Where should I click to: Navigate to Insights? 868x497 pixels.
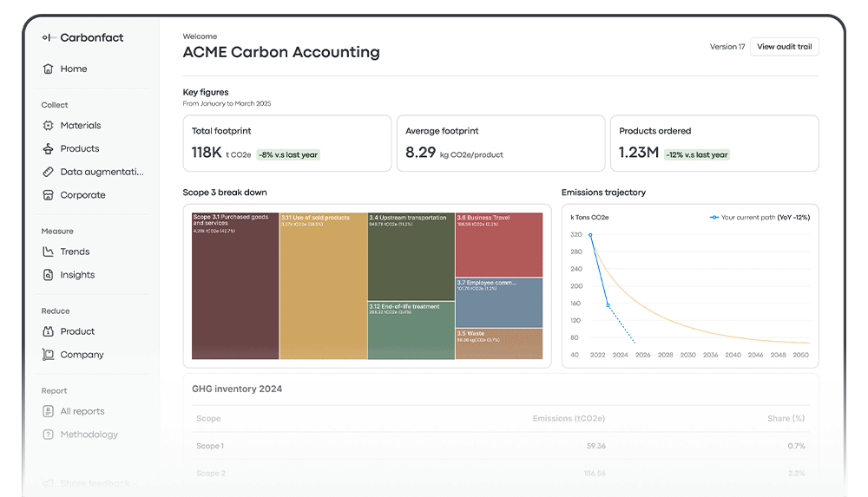[x=77, y=275]
